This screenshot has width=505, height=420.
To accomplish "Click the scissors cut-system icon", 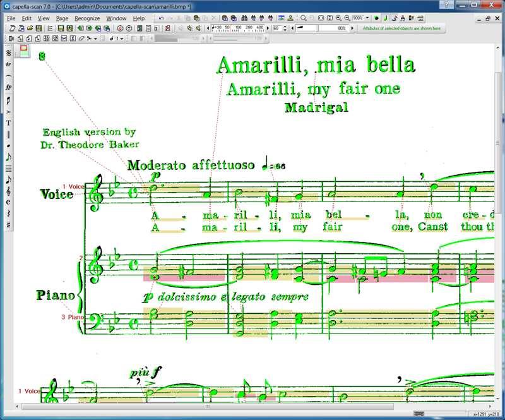I will pos(64,39).
